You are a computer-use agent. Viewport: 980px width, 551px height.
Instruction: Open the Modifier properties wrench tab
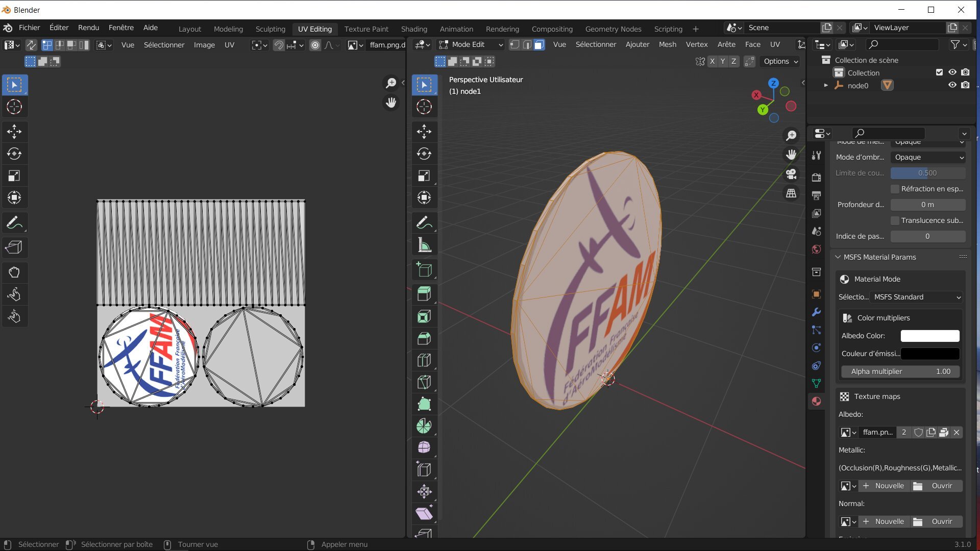tap(817, 312)
